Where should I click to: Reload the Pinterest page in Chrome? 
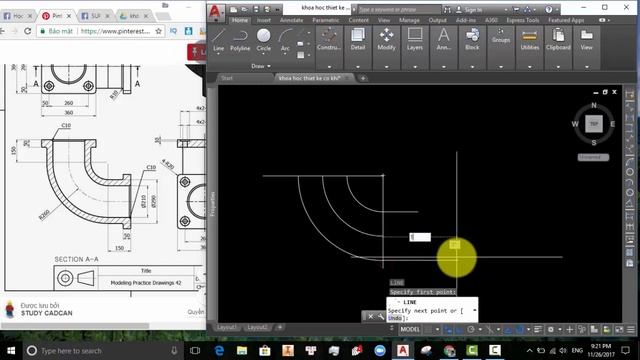tap(27, 31)
